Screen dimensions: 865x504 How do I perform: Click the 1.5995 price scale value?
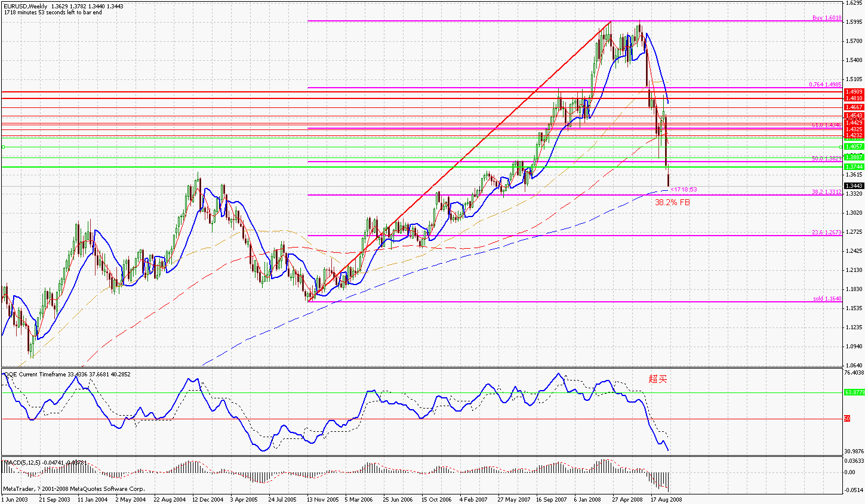click(854, 22)
